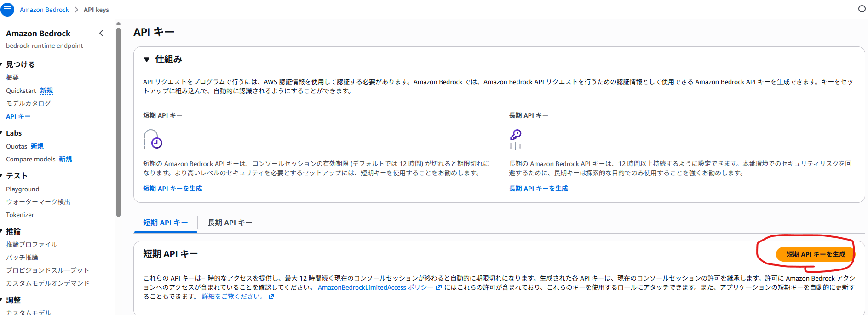The height and width of the screenshot is (315, 868).
Task: Open ウォーターマーク検出 in the sidebar
Action: (x=38, y=202)
